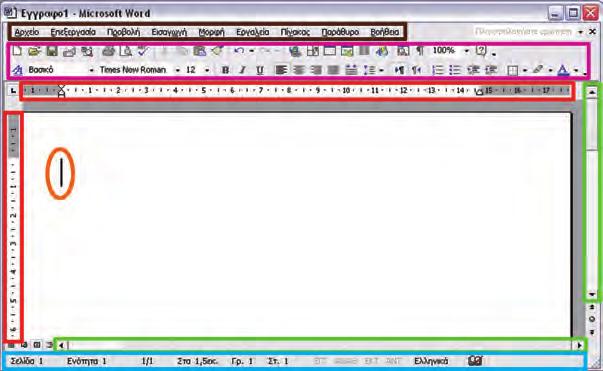Apply the font color A button

[563, 70]
